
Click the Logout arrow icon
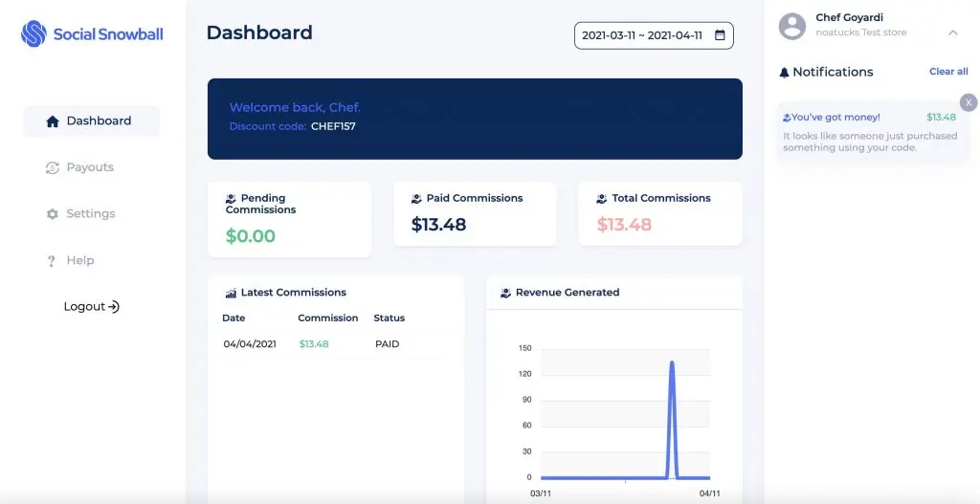click(x=114, y=307)
